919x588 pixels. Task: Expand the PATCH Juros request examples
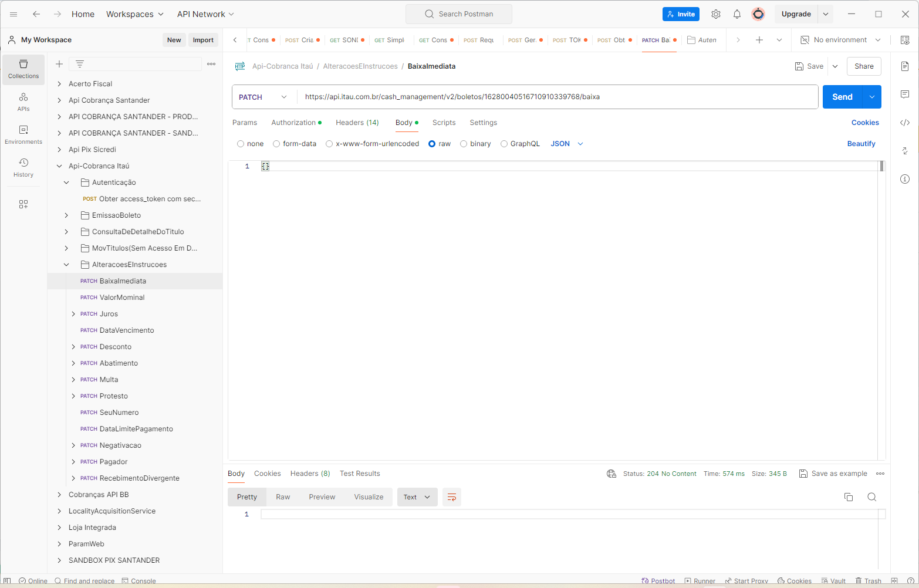click(73, 314)
